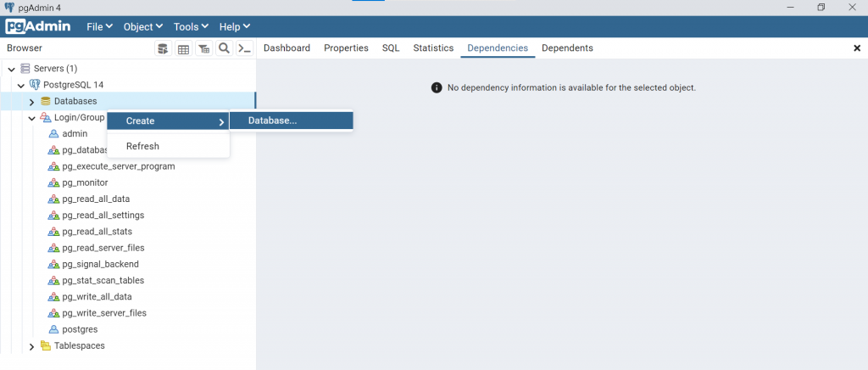Open Search Objects magnifier icon
Image resolution: width=868 pixels, height=370 pixels.
224,48
